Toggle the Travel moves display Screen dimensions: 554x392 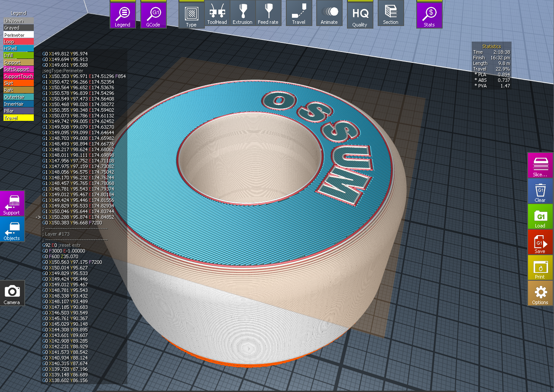pyautogui.click(x=299, y=13)
